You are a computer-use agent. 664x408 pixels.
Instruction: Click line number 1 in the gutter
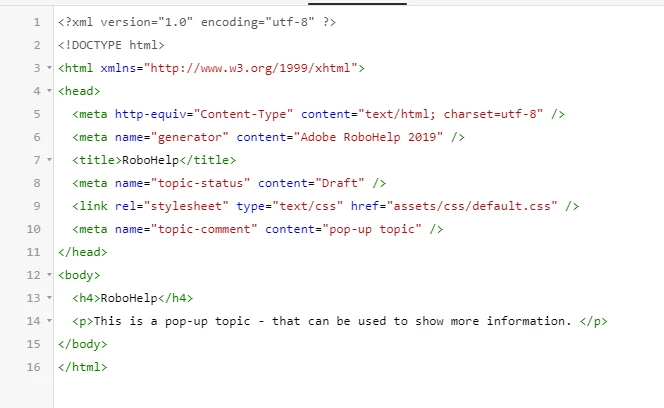[x=37, y=22]
